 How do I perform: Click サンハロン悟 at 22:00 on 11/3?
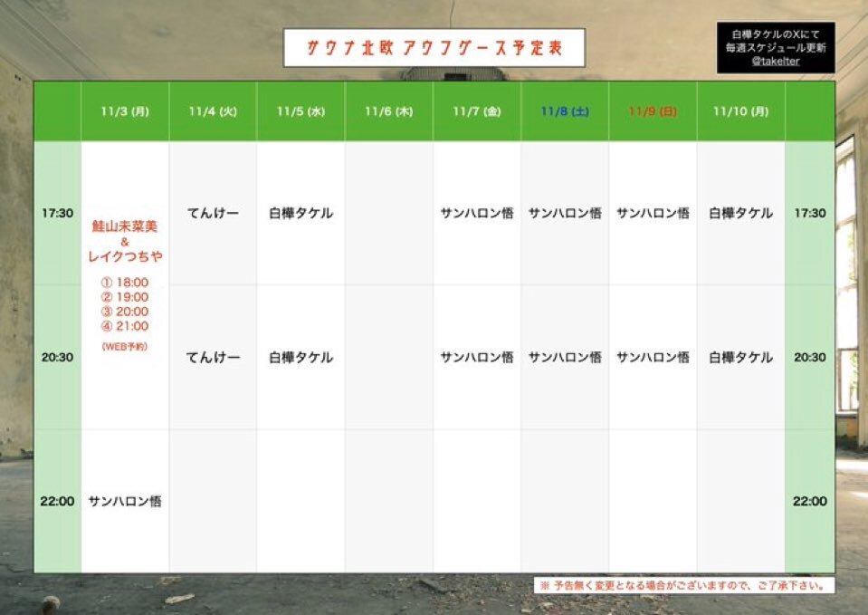[x=125, y=502]
